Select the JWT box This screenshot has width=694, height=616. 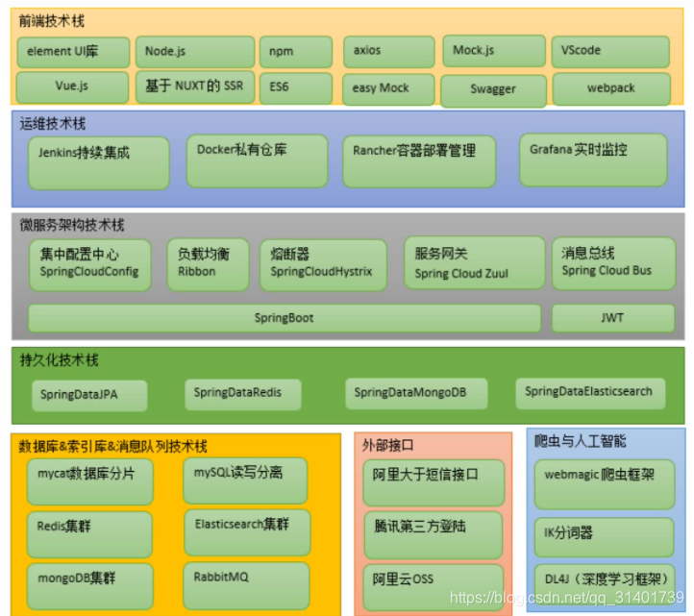(x=613, y=318)
